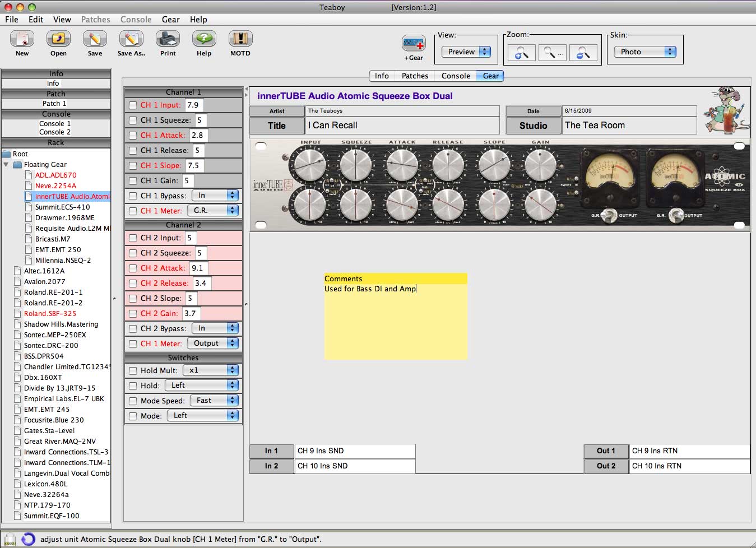Click the Save As toolbar icon
The height and width of the screenshot is (548, 756).
131,39
